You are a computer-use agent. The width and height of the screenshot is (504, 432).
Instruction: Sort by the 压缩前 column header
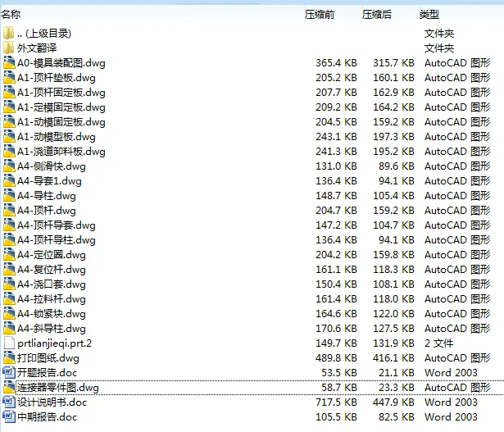coord(320,15)
